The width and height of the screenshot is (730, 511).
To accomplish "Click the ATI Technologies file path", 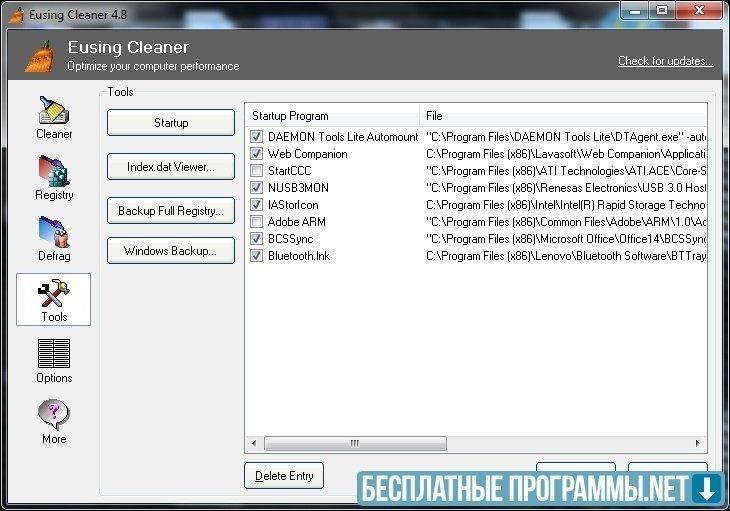I will [x=566, y=171].
